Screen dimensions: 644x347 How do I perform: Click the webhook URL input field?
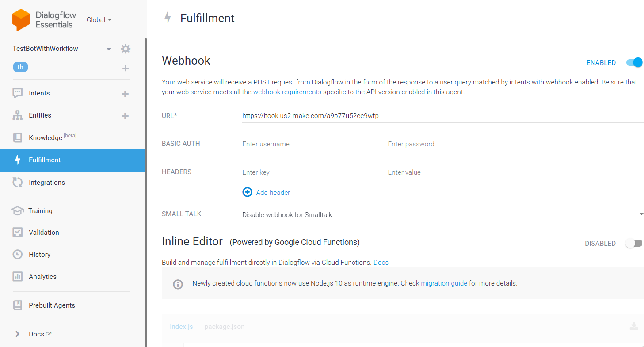click(x=443, y=116)
